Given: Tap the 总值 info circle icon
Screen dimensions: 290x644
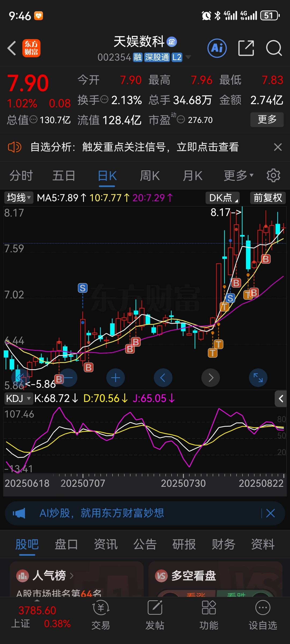Looking at the screenshot, I should 33,119.
